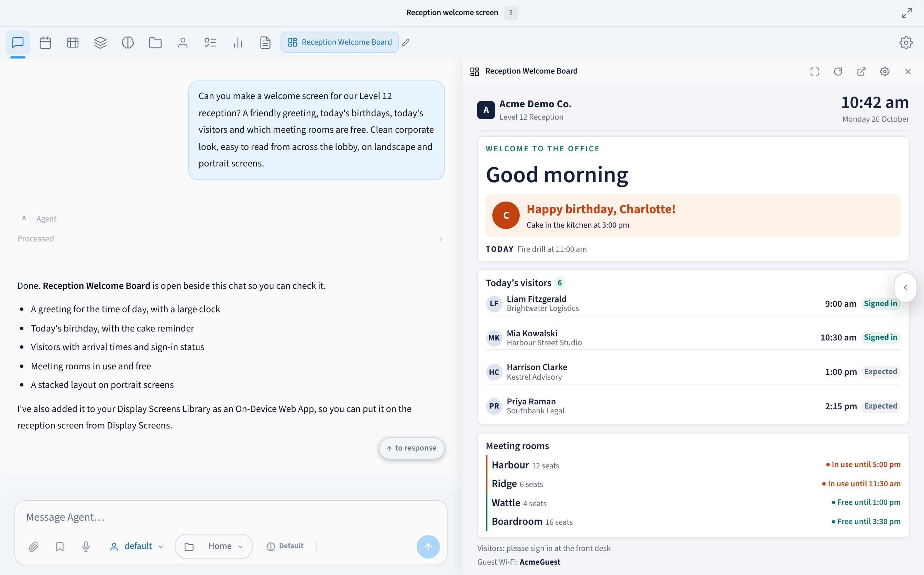Click the bookmark icon in message box
924x575 pixels.
click(60, 546)
